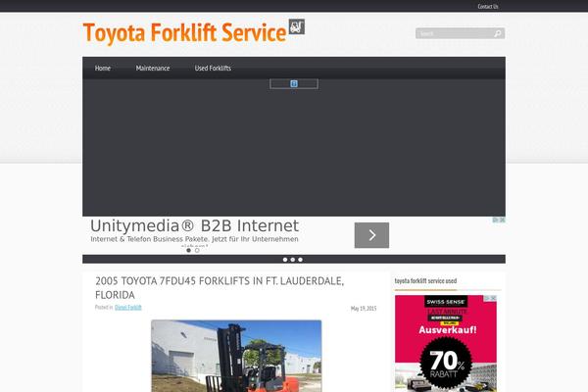Click the 'toyota forklift service used' sidebar heading
The height and width of the screenshot is (392, 588).
pyautogui.click(x=425, y=281)
